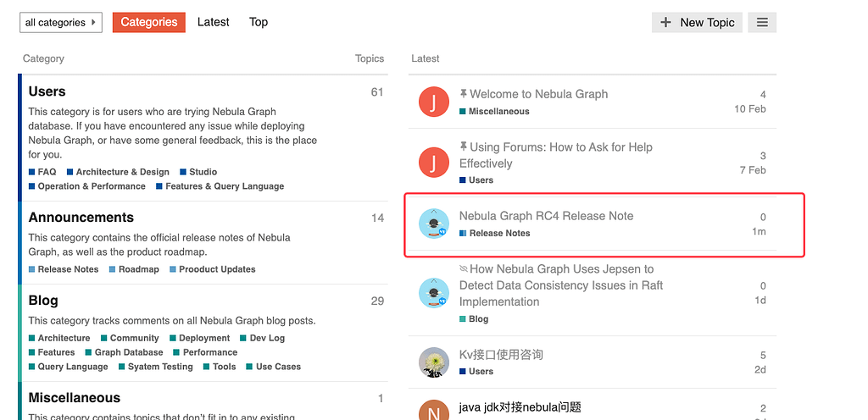Click Blog tag under Jepsen topic

coord(474,319)
